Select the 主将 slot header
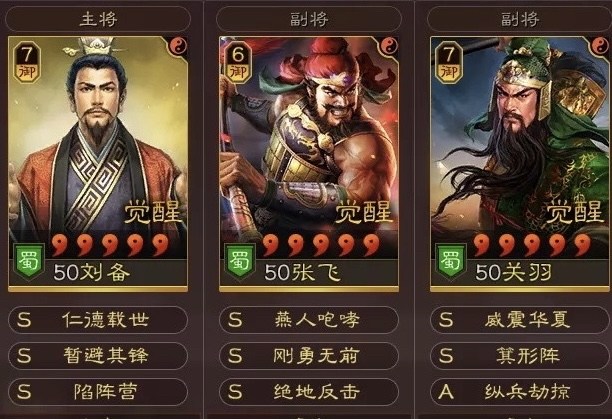This screenshot has width=612, height=419. 98,19
